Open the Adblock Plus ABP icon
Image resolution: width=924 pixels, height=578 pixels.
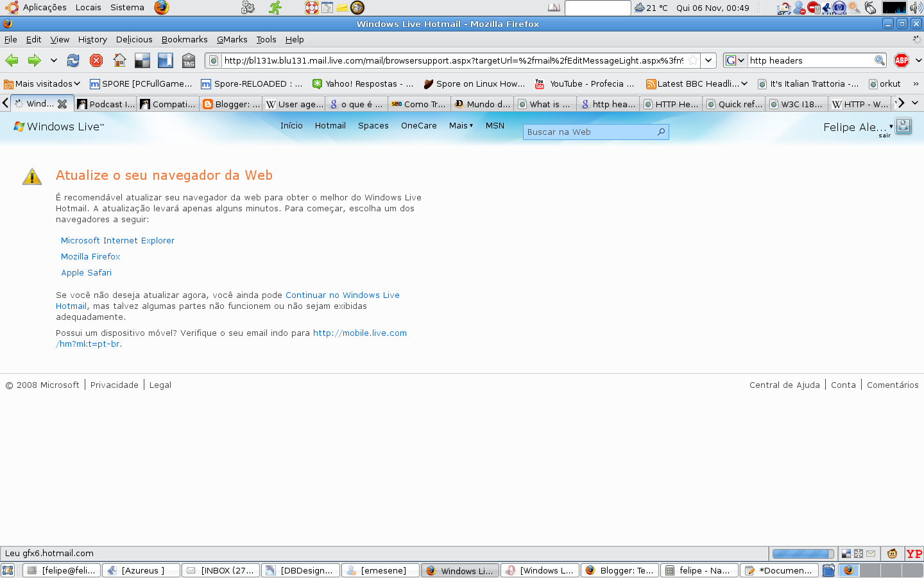pos(902,60)
